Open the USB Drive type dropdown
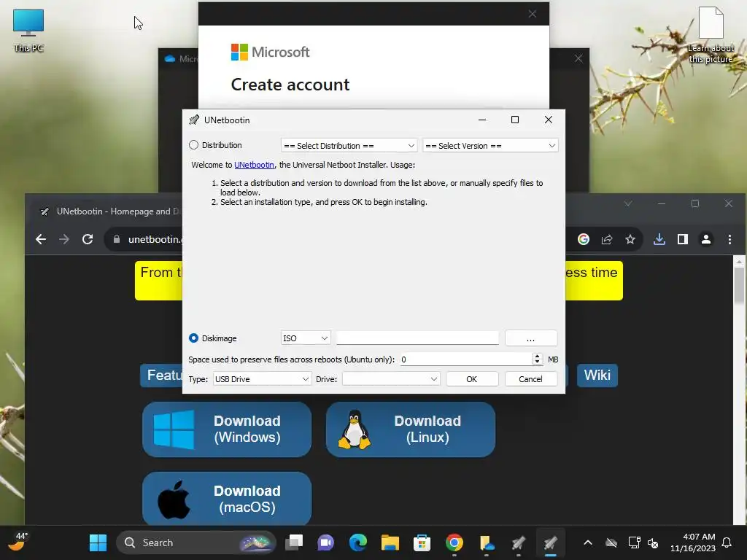 pyautogui.click(x=262, y=379)
